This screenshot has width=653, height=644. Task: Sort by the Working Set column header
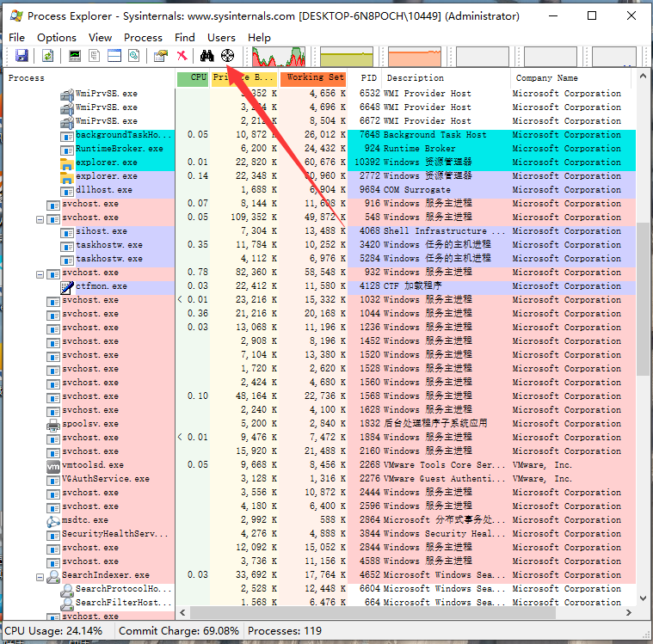(x=313, y=78)
